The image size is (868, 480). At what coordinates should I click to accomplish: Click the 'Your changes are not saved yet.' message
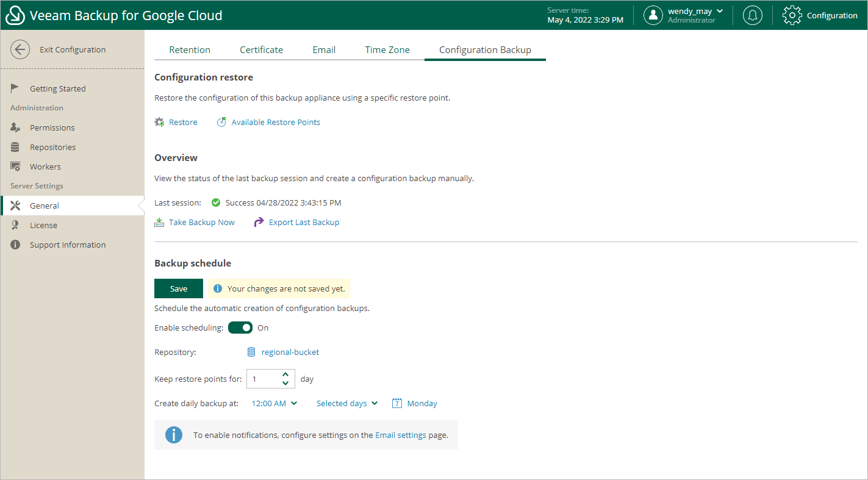[x=286, y=288]
